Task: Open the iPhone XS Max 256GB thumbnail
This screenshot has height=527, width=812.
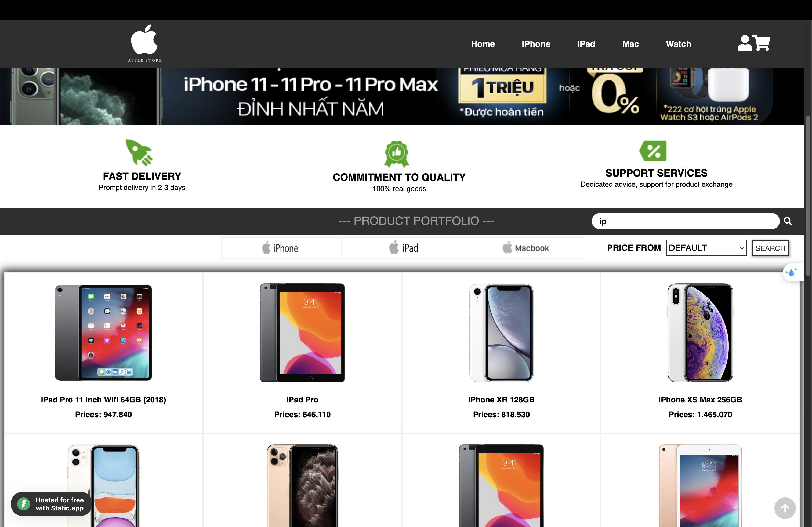Action: point(700,333)
